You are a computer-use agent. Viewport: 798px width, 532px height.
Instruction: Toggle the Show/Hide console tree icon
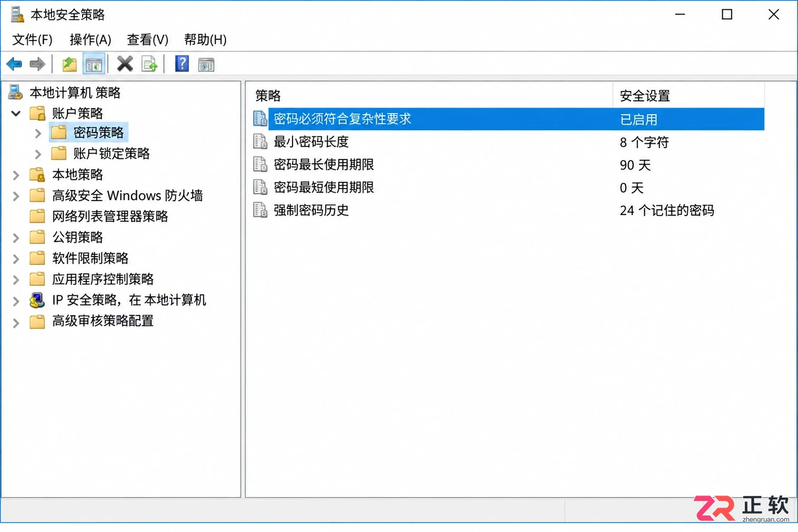coord(94,64)
